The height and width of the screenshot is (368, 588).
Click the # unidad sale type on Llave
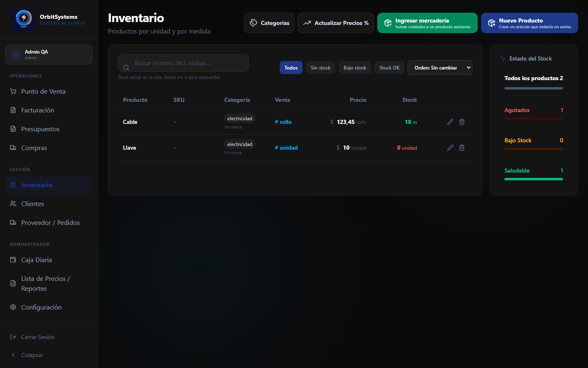286,148
